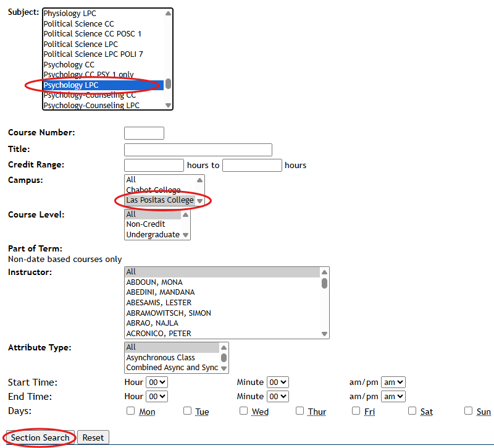This screenshot has height=448, width=494.
Task: Open the Start Time am/pm dropdown
Action: (393, 382)
